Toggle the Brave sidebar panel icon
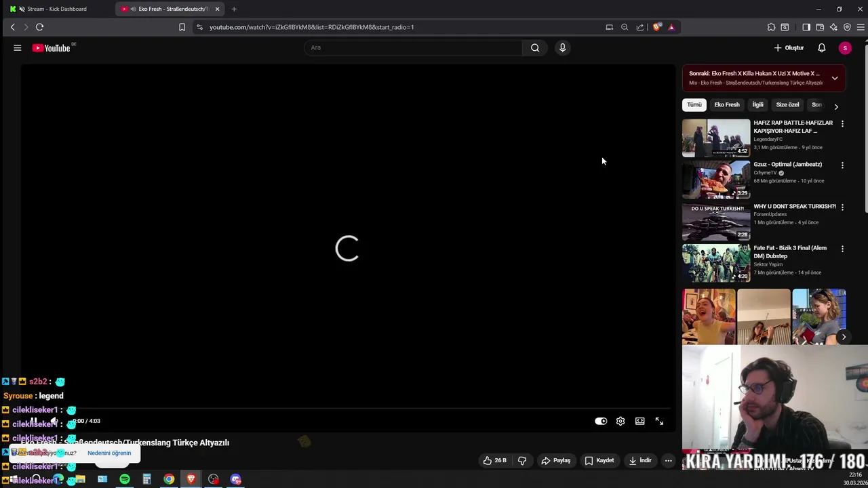 click(806, 27)
